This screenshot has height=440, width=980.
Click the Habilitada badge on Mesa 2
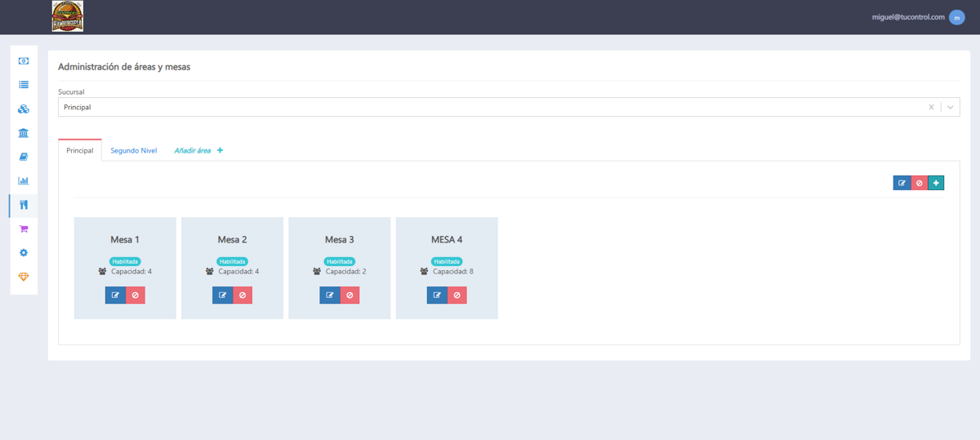[233, 261]
